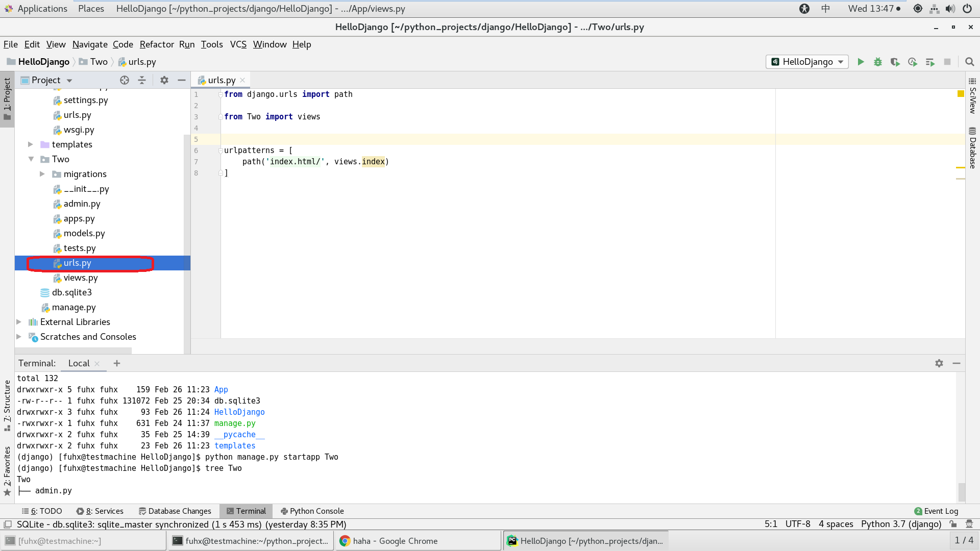Run with coverage icon

coord(895,62)
